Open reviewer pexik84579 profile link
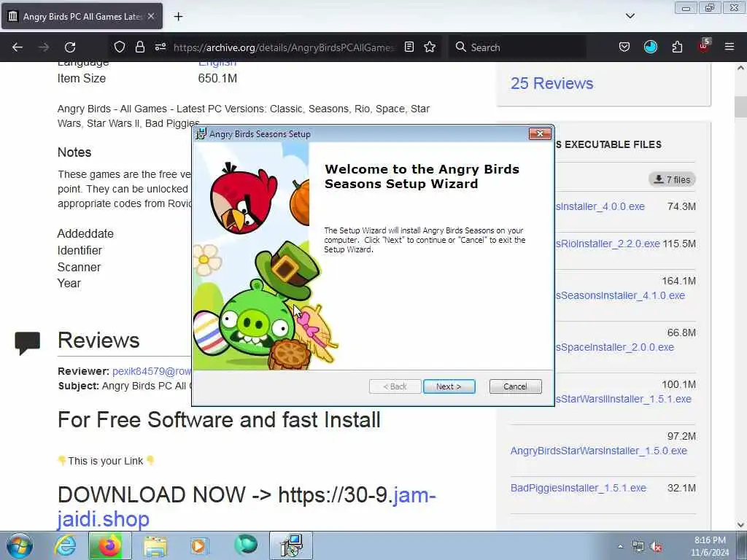Image resolution: width=747 pixels, height=560 pixels. point(152,371)
